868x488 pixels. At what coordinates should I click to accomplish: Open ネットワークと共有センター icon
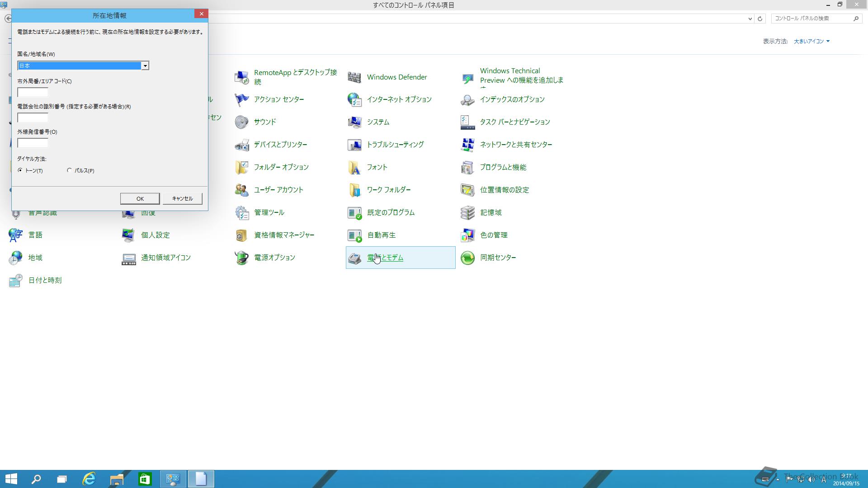pos(467,145)
